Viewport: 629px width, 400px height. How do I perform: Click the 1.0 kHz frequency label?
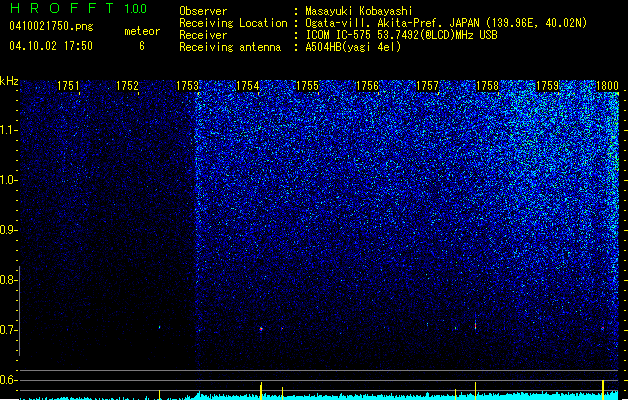click(9, 180)
